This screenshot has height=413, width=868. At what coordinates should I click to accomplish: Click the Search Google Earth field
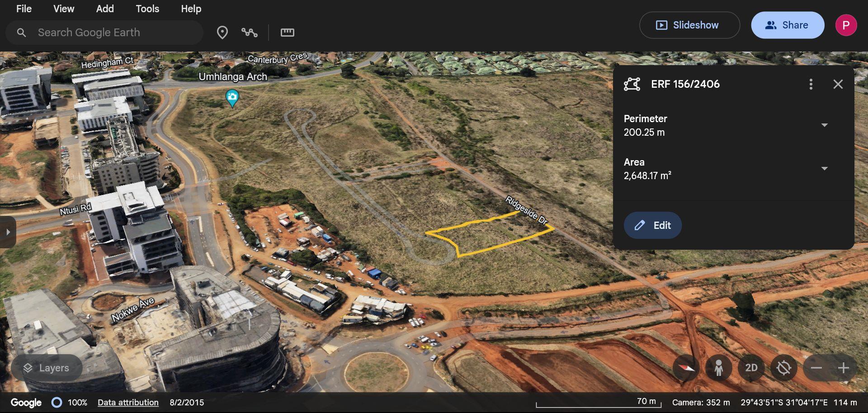coord(104,32)
